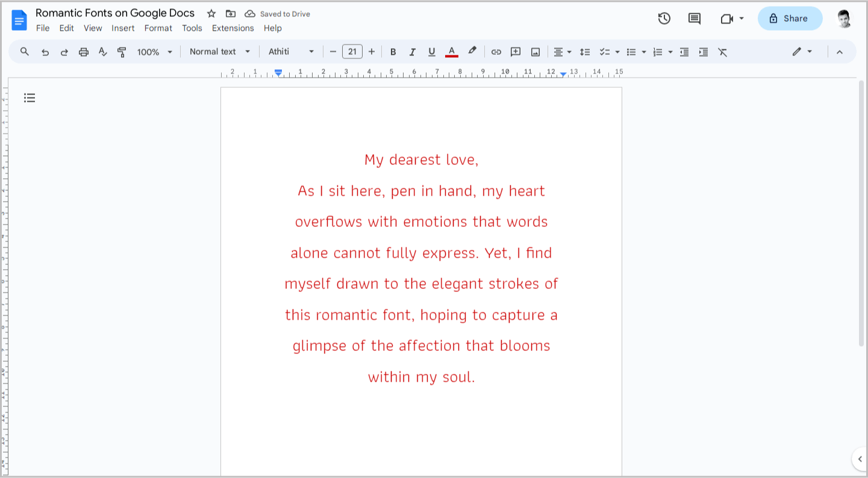Open the highlight color pen
The width and height of the screenshot is (868, 478).
point(472,52)
